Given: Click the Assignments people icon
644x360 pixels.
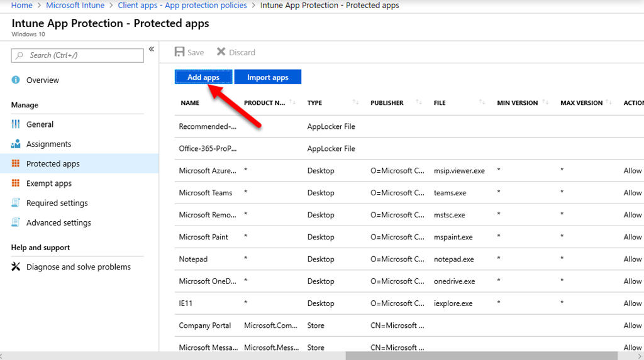Looking at the screenshot, I should 16,144.
